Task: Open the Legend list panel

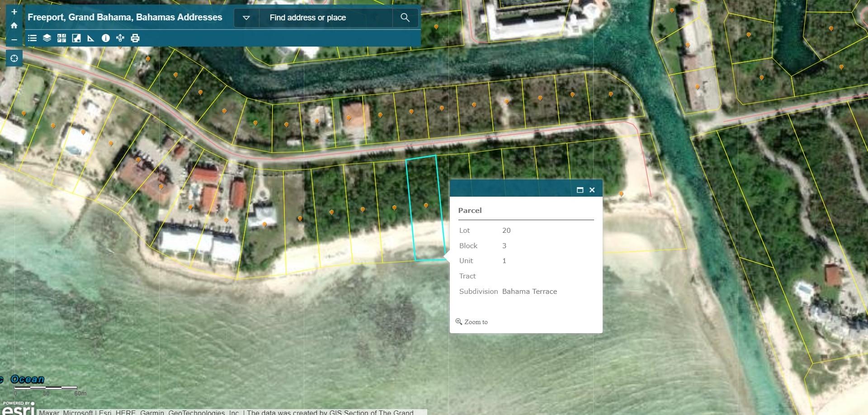Action: coord(32,38)
